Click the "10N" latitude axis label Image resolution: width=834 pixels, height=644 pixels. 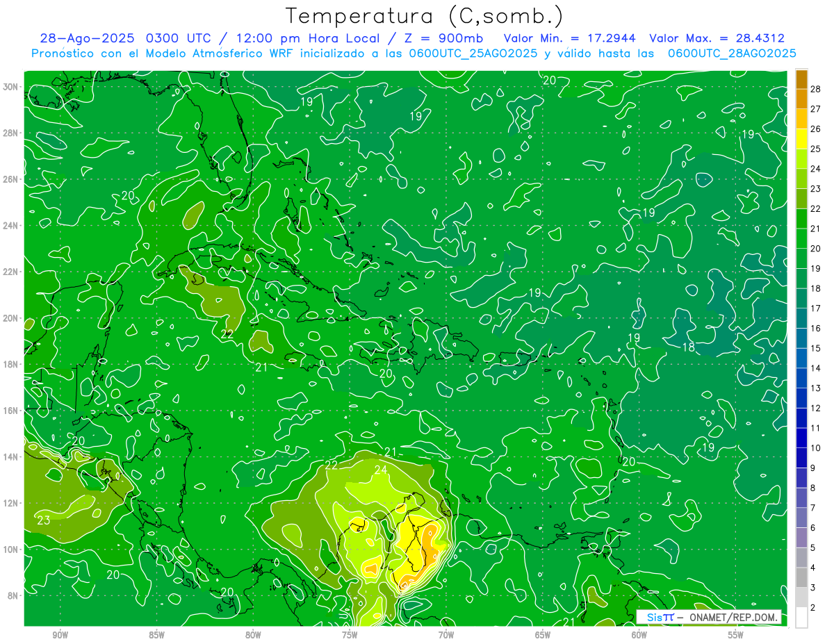pos(11,550)
